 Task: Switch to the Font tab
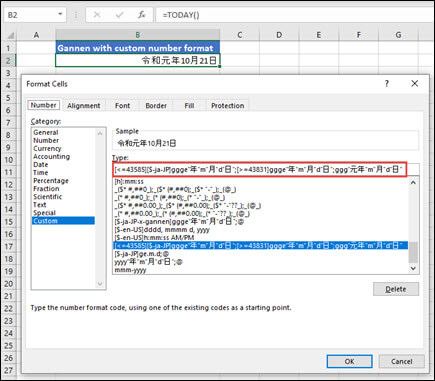[122, 106]
